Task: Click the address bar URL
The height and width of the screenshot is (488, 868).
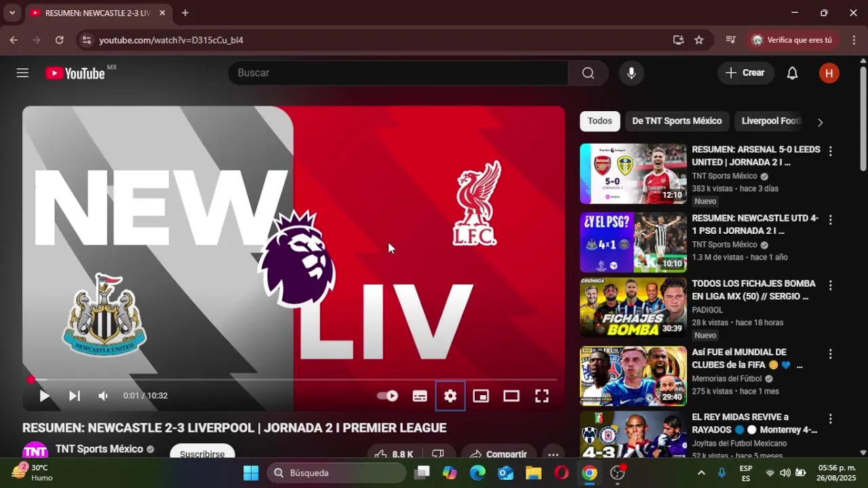Action: 171,40
